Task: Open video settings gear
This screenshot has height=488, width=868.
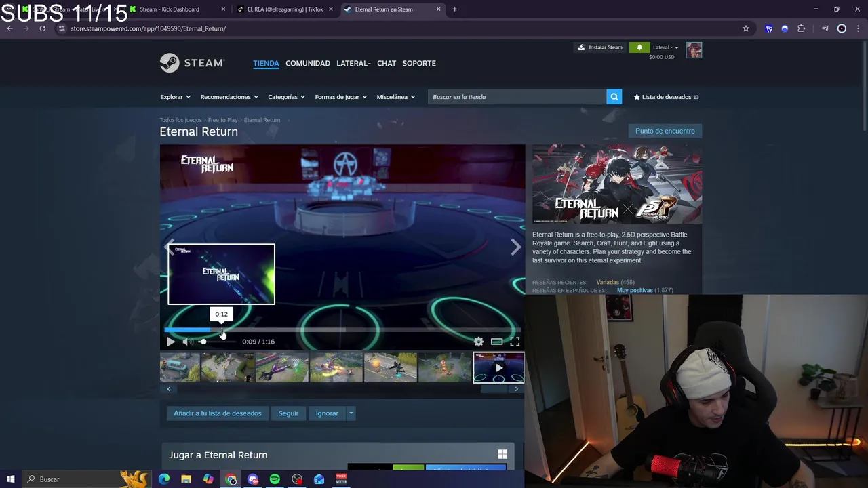Action: [x=479, y=342]
